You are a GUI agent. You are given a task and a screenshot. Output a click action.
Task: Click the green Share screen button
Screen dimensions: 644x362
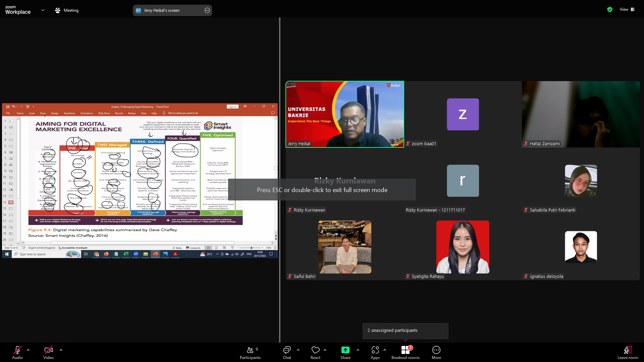pyautogui.click(x=345, y=353)
